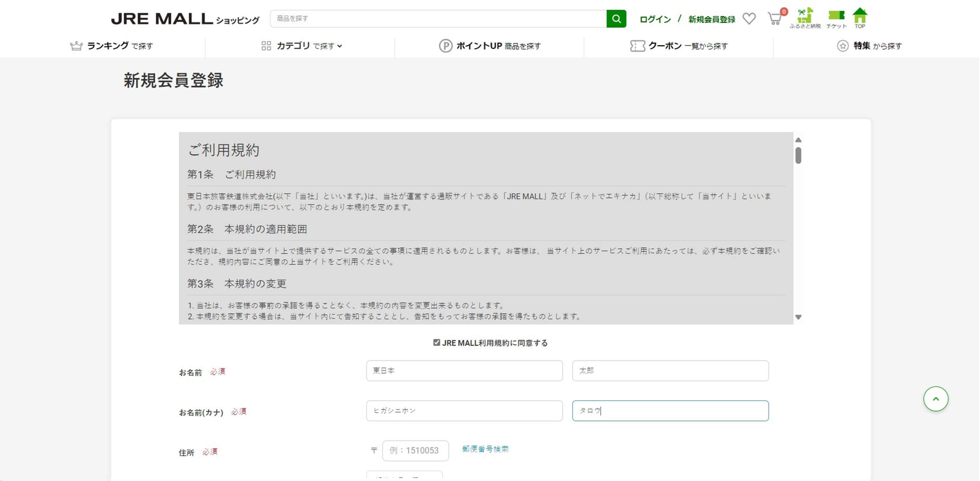Viewport: 980px width, 481px height.
Task: Click the 新規会員登録 header link
Action: click(712, 19)
